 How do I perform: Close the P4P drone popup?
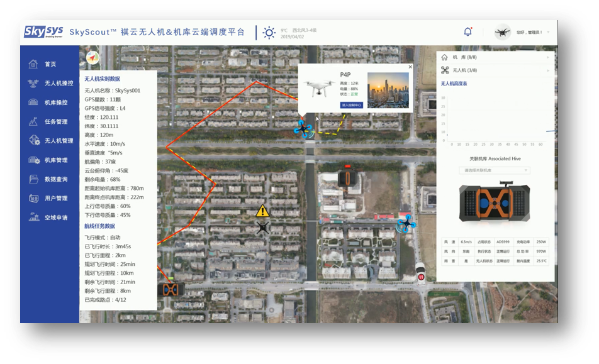(410, 67)
